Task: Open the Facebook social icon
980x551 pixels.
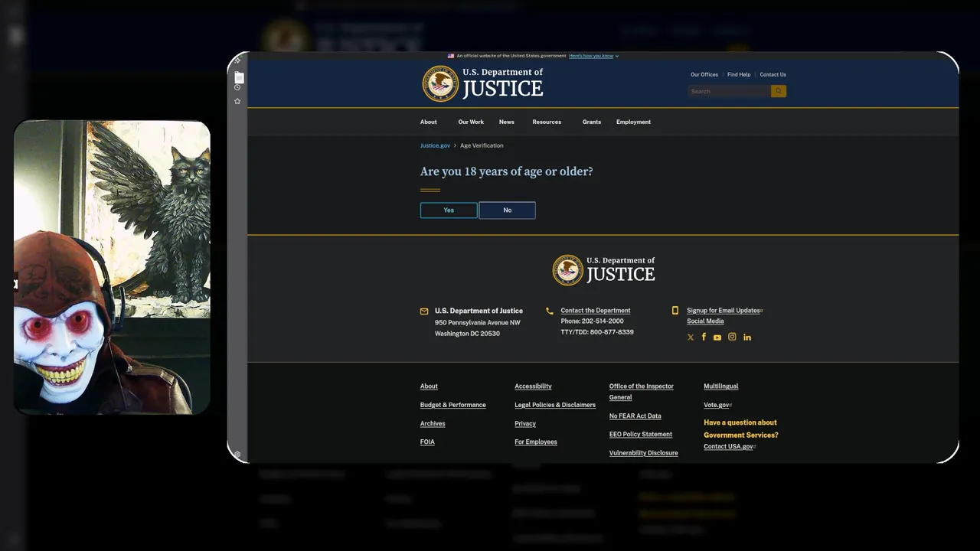Action: pyautogui.click(x=704, y=337)
